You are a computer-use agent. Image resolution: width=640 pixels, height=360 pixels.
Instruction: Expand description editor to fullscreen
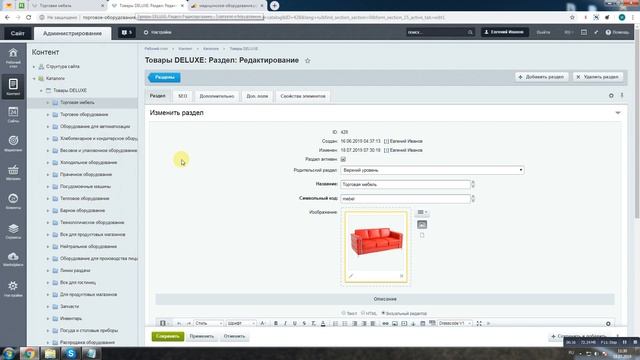point(479,323)
